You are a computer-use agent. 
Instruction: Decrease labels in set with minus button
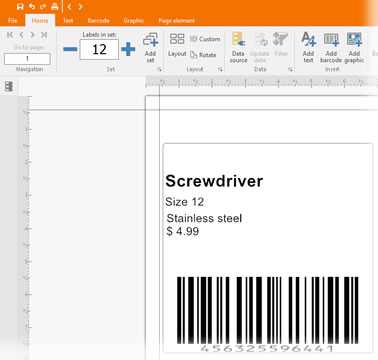click(x=70, y=49)
